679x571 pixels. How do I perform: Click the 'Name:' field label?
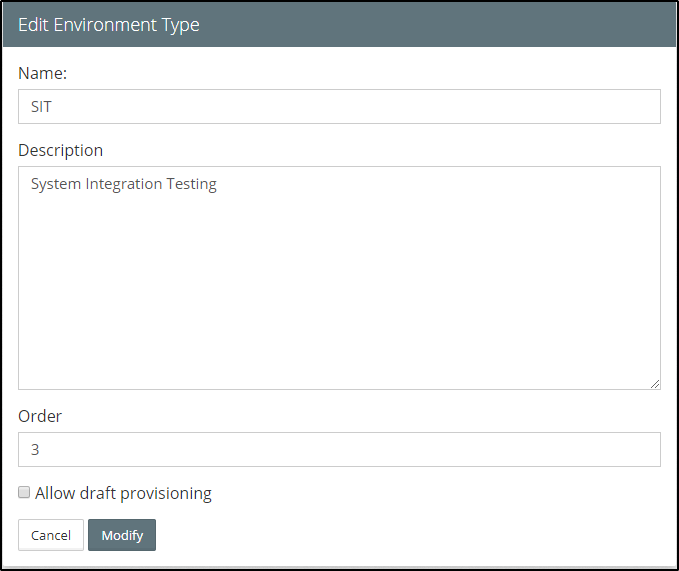[x=42, y=73]
